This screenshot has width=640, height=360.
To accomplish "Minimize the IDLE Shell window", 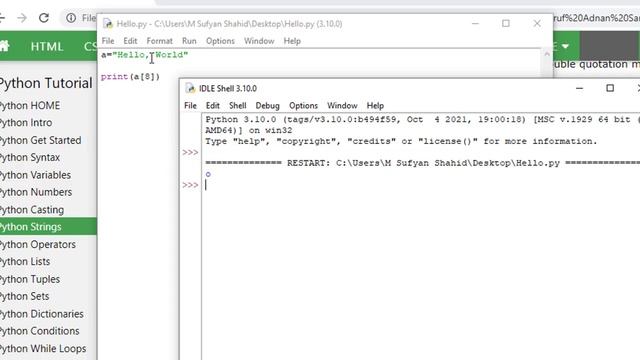I will (580, 88).
